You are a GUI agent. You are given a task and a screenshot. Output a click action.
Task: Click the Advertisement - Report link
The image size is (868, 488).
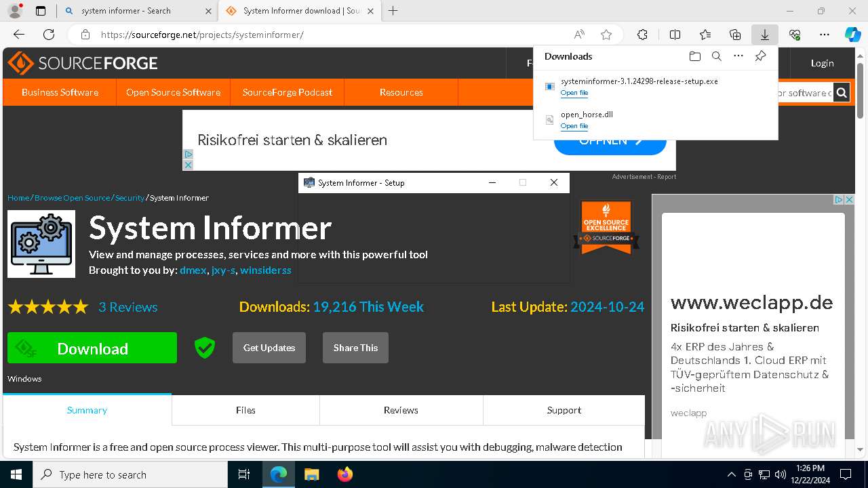click(644, 177)
